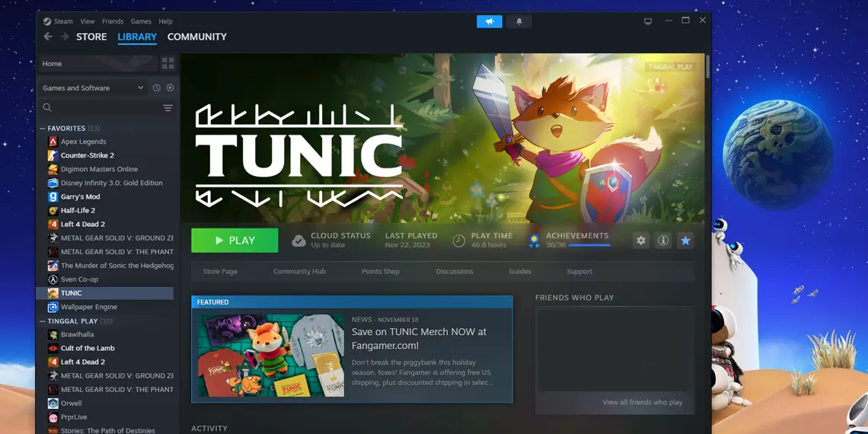This screenshot has height=434, width=868.
Task: Open TUNIC Community Hub link
Action: click(x=299, y=271)
